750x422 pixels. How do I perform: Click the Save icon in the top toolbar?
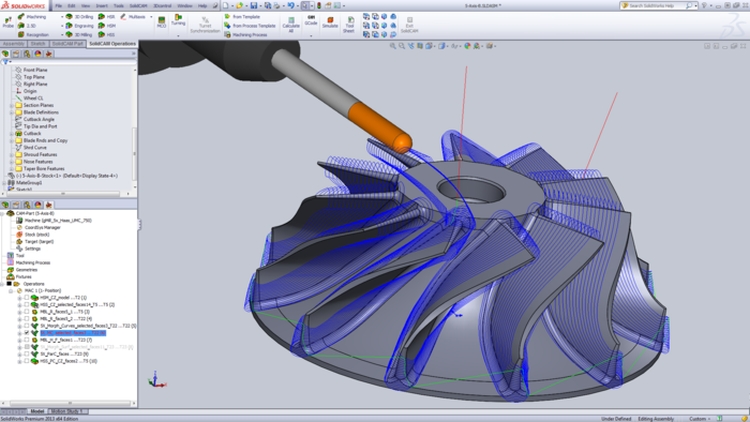[x=254, y=6]
